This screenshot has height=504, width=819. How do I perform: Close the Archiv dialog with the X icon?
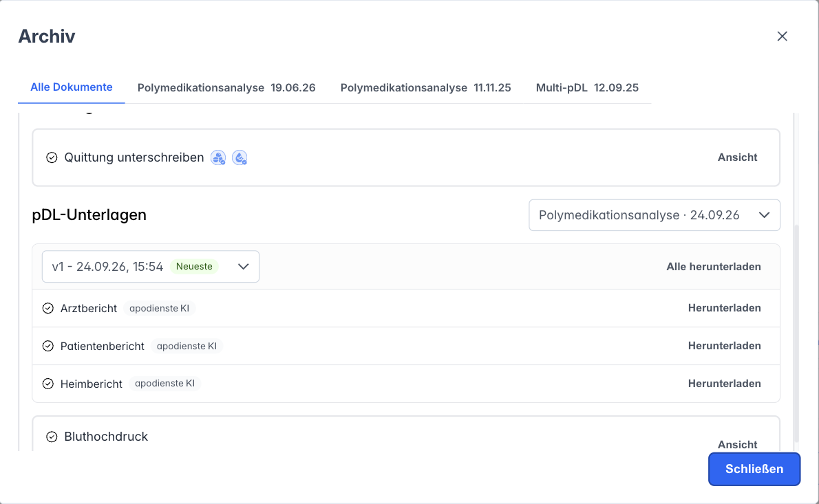tap(782, 36)
